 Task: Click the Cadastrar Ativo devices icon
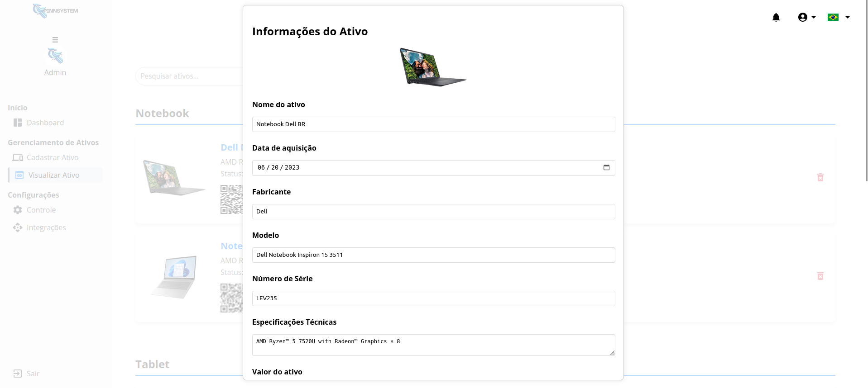[18, 157]
